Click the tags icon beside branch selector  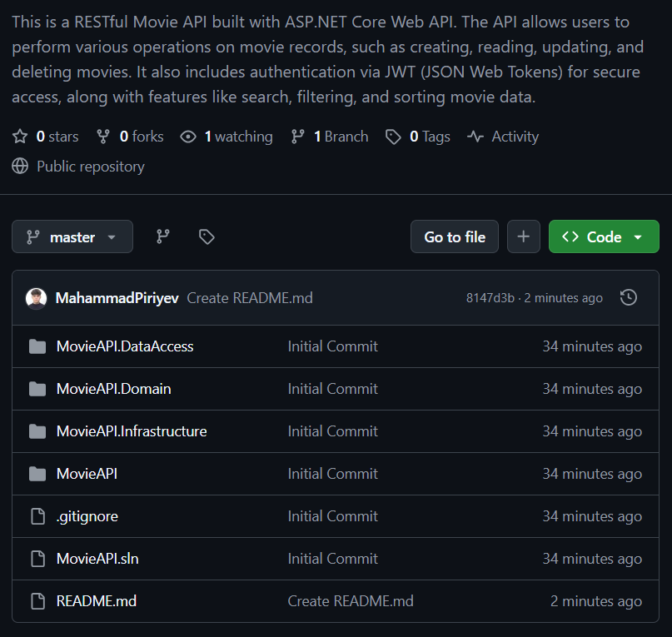pos(207,237)
